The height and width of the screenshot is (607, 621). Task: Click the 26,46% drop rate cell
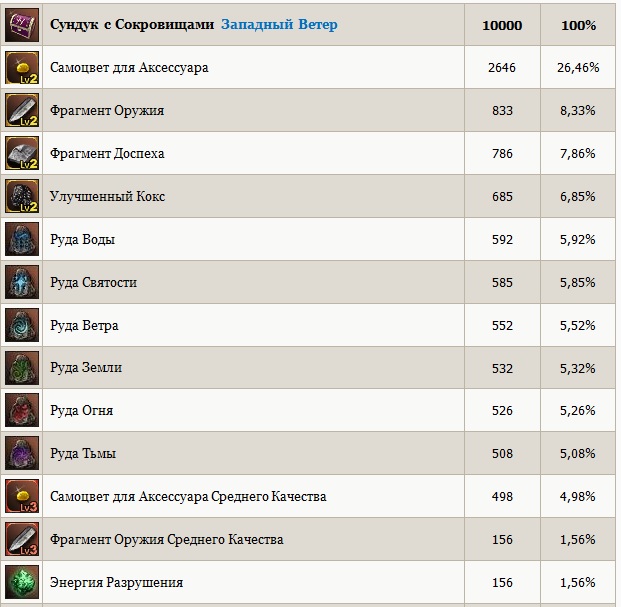point(577,68)
